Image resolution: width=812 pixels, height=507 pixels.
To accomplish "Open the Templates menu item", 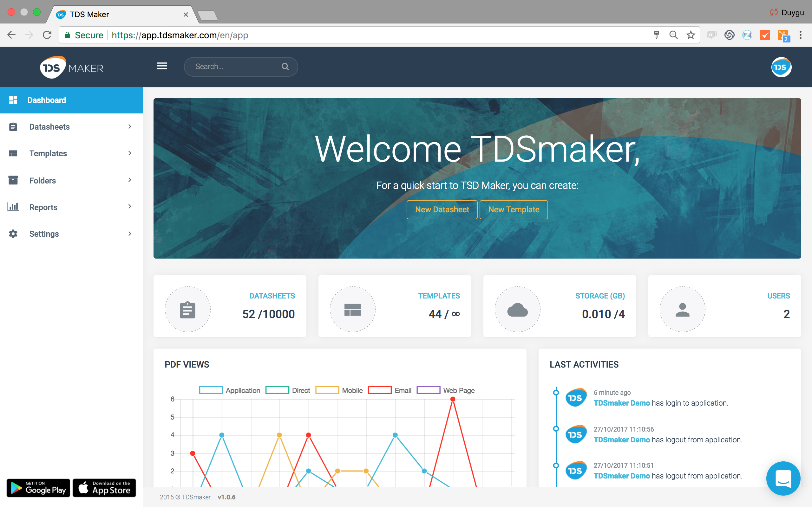I will point(71,153).
